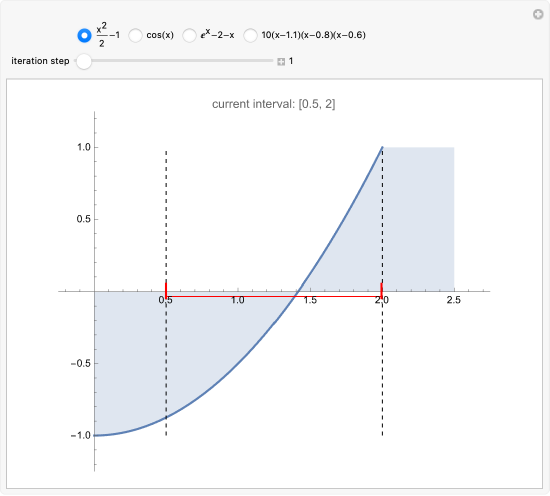Click the 1.0 label on the x-axis
The width and height of the screenshot is (550, 496).
click(x=238, y=300)
